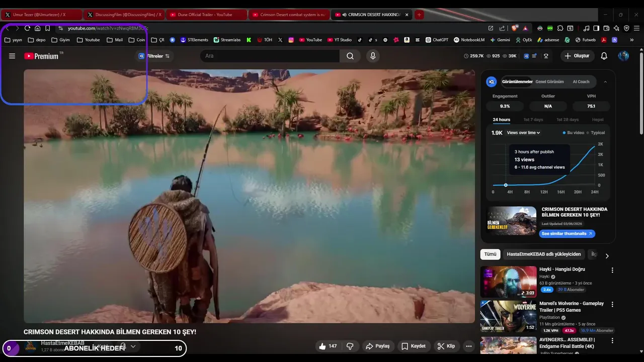The width and height of the screenshot is (644, 362).
Task: Open the account avatar menu
Action: [x=623, y=56]
